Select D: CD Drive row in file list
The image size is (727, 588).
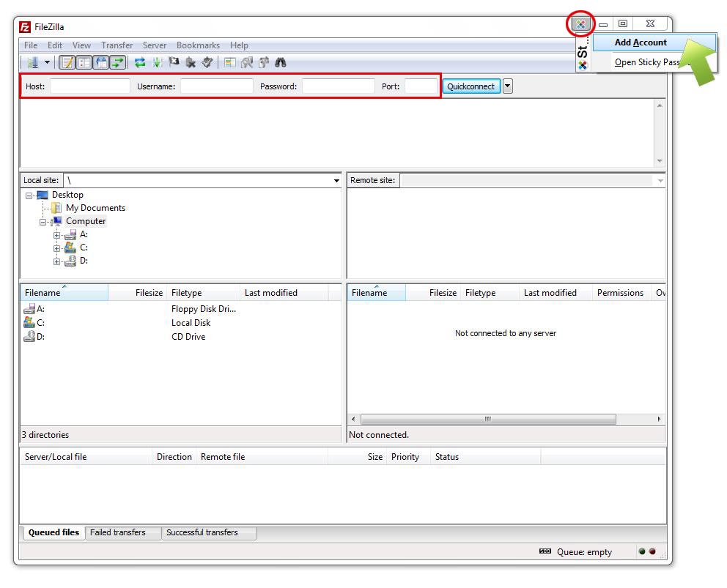(x=181, y=337)
